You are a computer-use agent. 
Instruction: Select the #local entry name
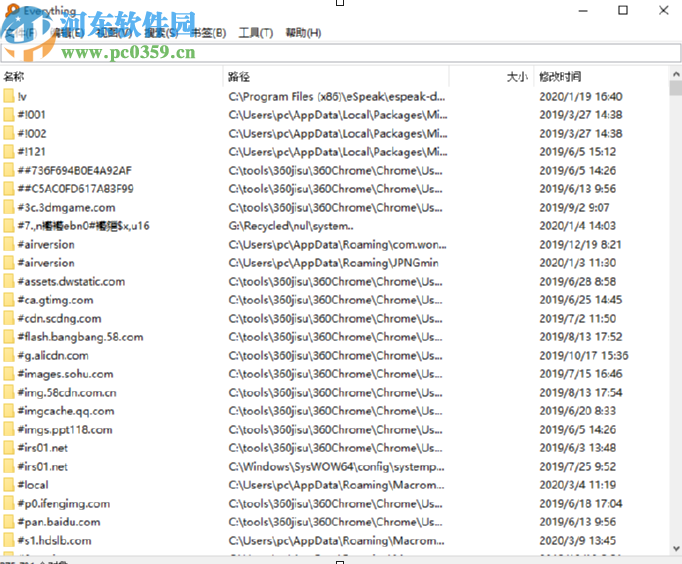click(33, 485)
